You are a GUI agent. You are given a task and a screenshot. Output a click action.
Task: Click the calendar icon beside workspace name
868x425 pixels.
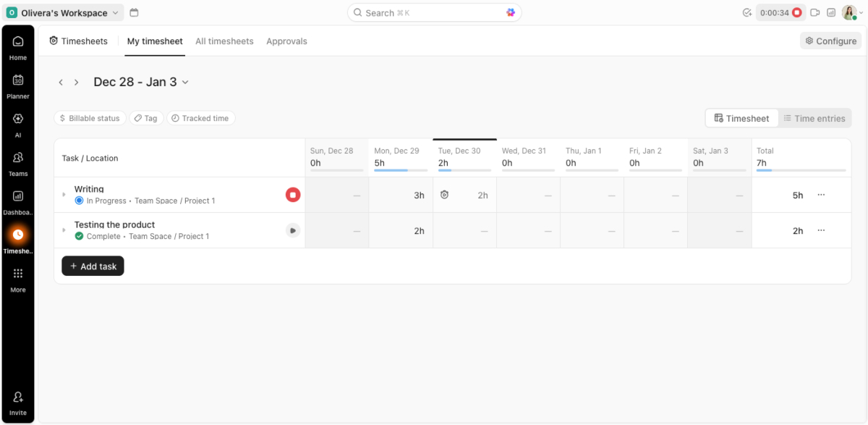coord(134,12)
